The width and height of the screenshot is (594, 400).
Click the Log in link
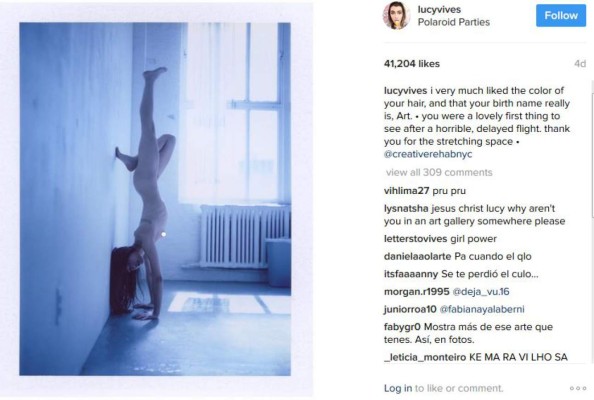(398, 388)
